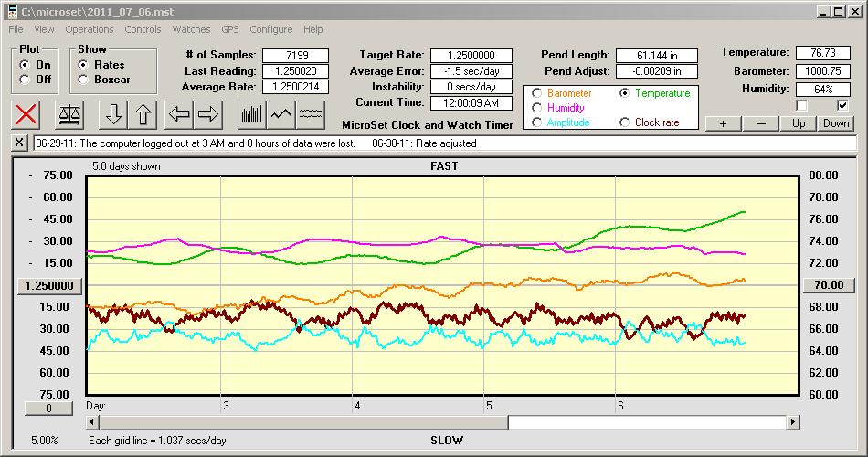Click the plus (+) button

click(723, 123)
